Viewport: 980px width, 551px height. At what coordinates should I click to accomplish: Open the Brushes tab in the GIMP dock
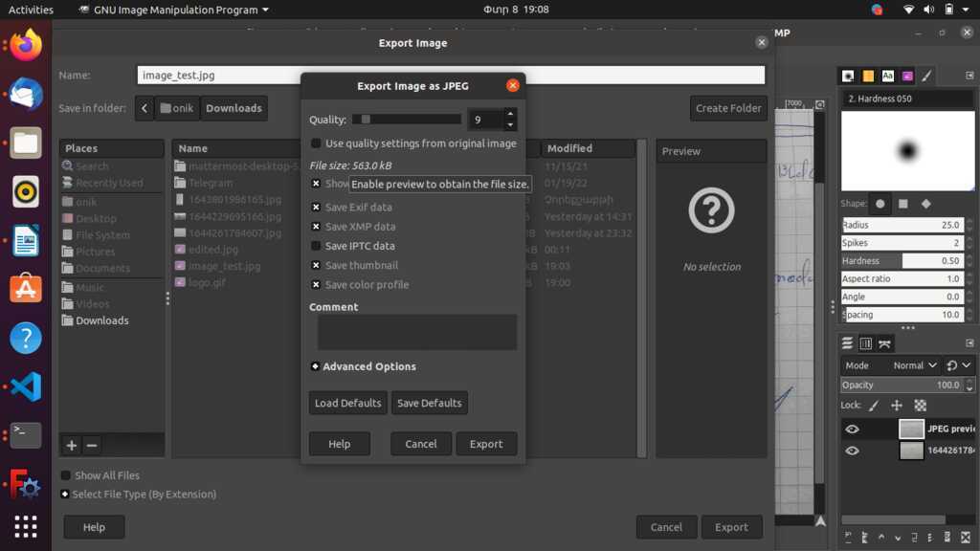coord(848,77)
